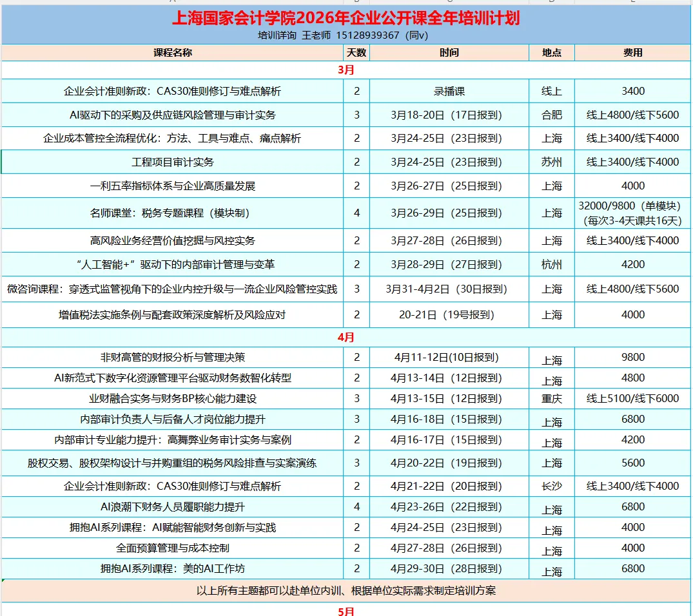Select course 一利五率指标体系与企业高质量发展
This screenshot has width=693, height=616.
pyautogui.click(x=172, y=186)
